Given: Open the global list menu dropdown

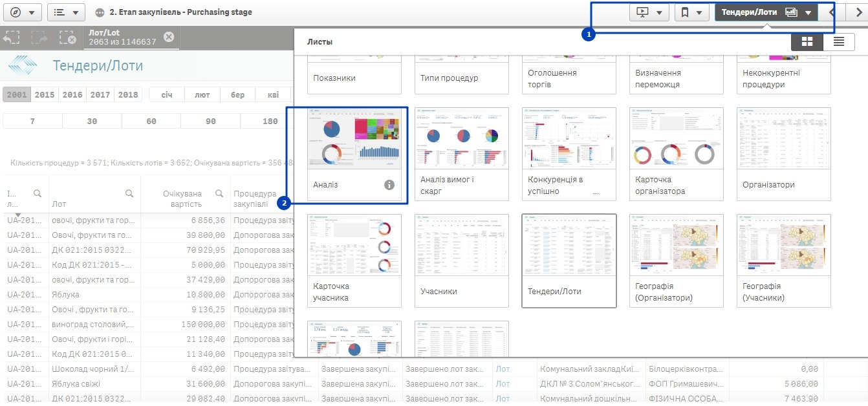Looking at the screenshot, I should coord(66,12).
